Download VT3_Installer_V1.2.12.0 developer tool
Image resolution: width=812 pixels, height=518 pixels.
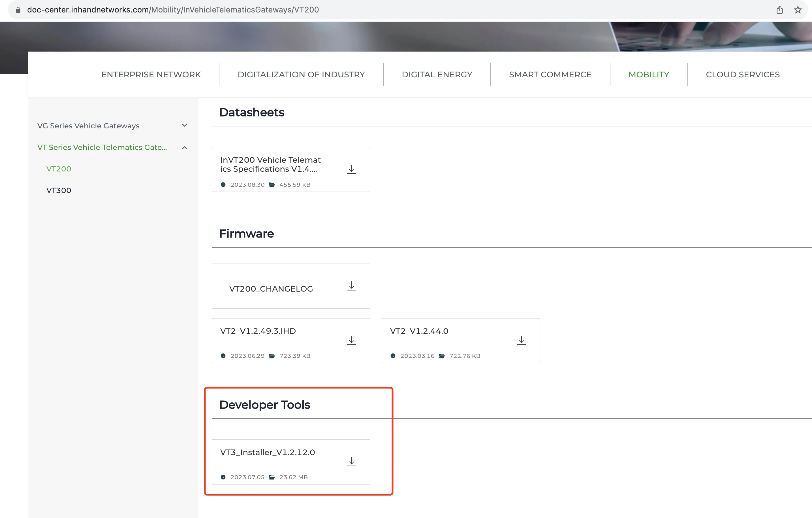coord(351,461)
